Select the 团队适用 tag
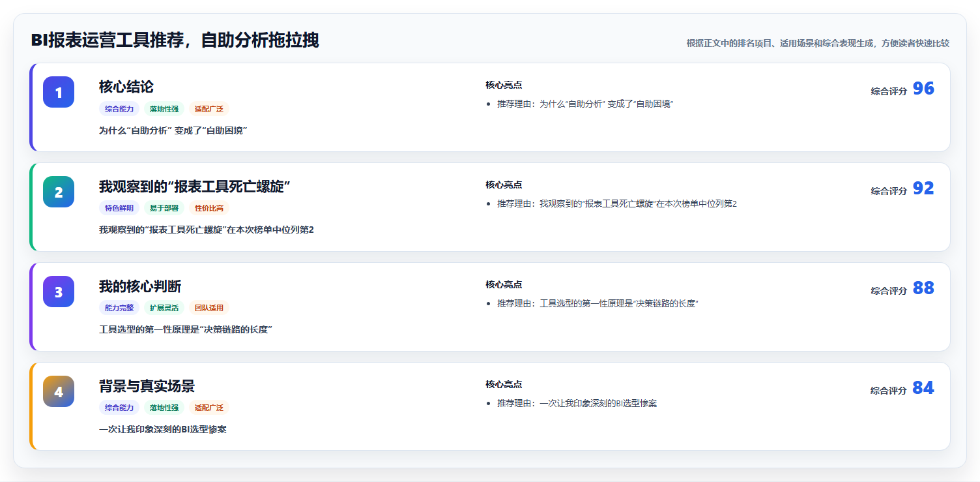 [209, 308]
